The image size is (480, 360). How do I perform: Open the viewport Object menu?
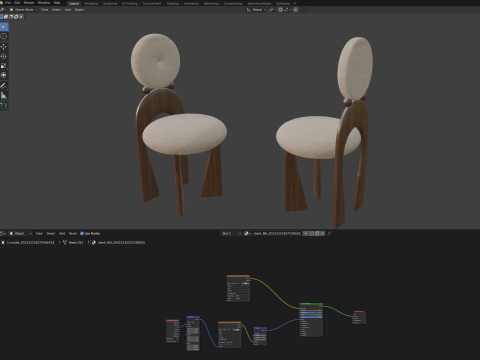tap(79, 10)
